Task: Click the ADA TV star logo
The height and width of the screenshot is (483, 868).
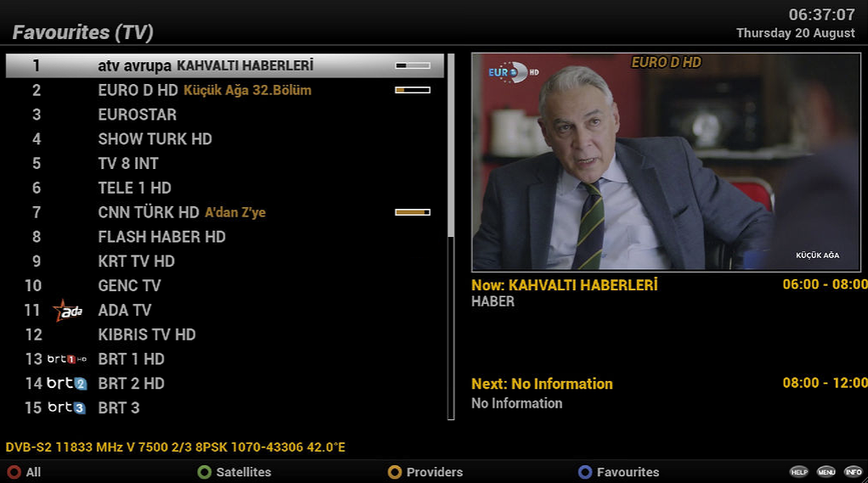Action: [x=68, y=311]
